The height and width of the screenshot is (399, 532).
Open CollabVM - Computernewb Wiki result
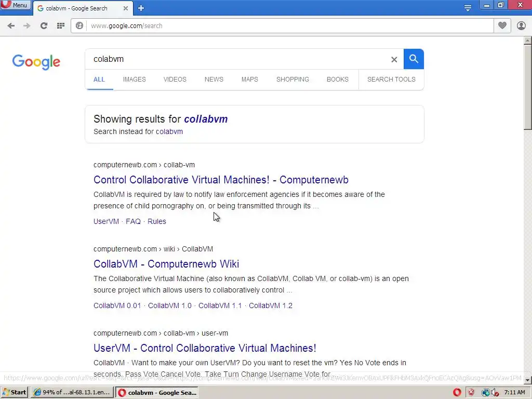[166, 264]
